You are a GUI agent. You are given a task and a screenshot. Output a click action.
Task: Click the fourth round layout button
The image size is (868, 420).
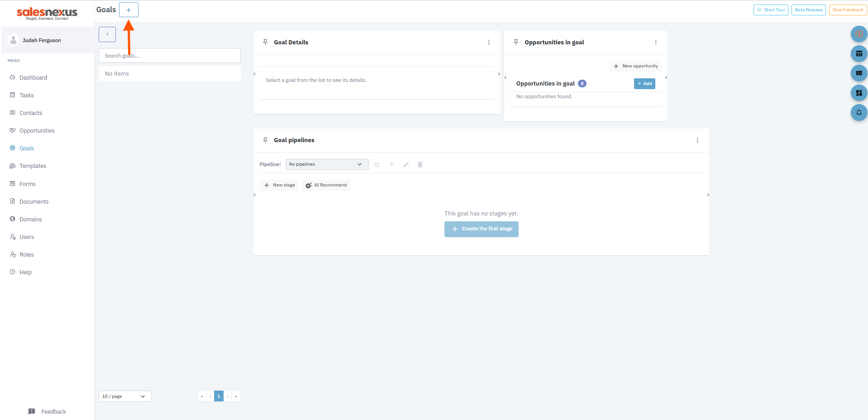(859, 93)
